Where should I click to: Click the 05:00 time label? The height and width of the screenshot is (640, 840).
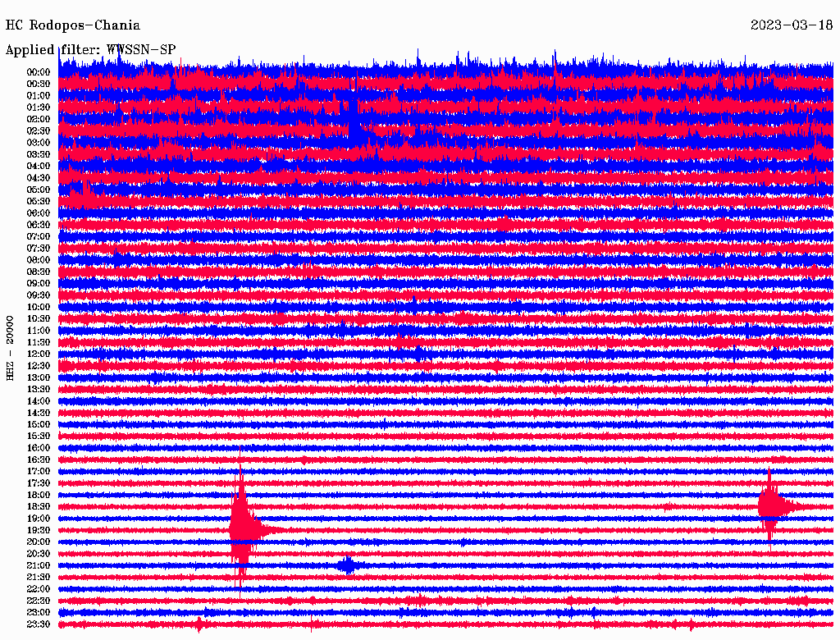coord(39,190)
